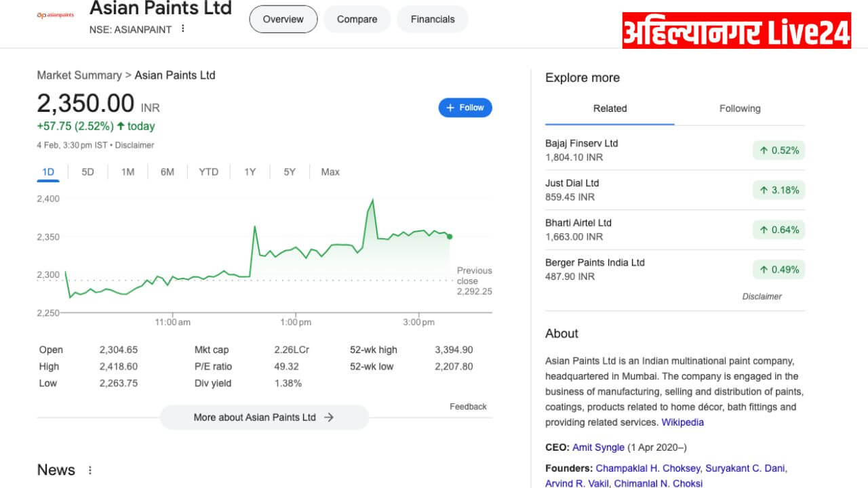Click the Previous close 2,292.25 label
Image resolution: width=868 pixels, height=488 pixels.
tap(474, 281)
